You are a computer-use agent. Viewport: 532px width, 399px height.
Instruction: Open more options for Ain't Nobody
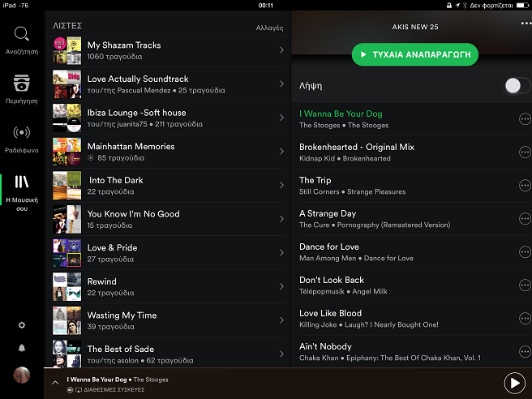(525, 352)
